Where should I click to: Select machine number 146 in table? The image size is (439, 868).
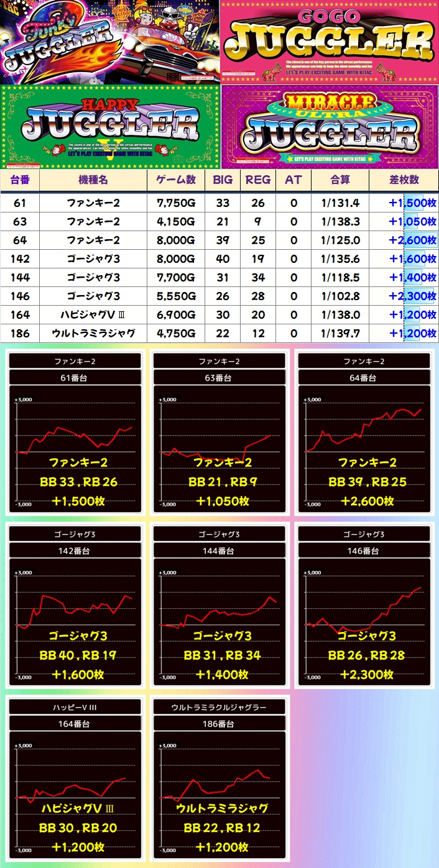(20, 296)
